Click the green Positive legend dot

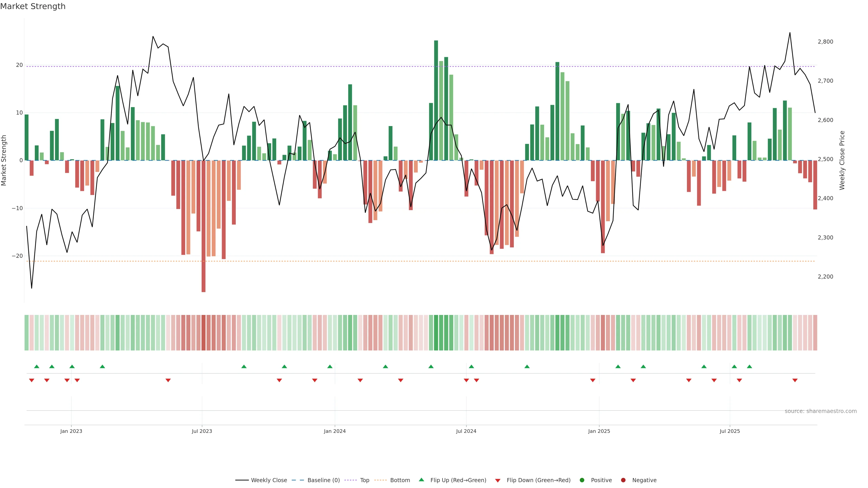click(582, 480)
